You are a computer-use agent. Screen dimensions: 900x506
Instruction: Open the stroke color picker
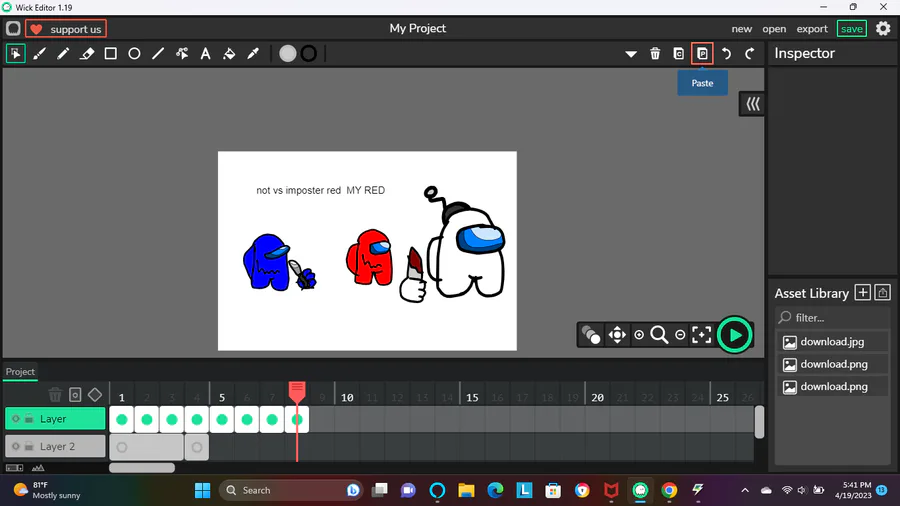(309, 53)
